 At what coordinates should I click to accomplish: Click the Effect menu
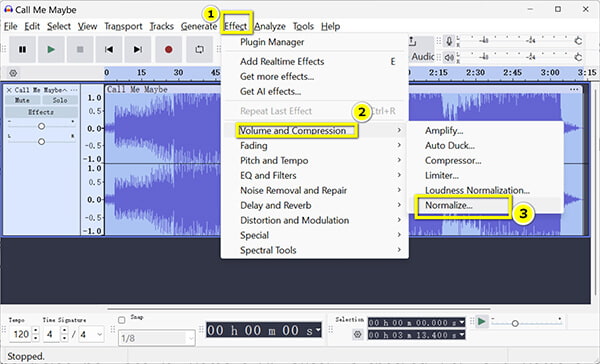click(236, 26)
